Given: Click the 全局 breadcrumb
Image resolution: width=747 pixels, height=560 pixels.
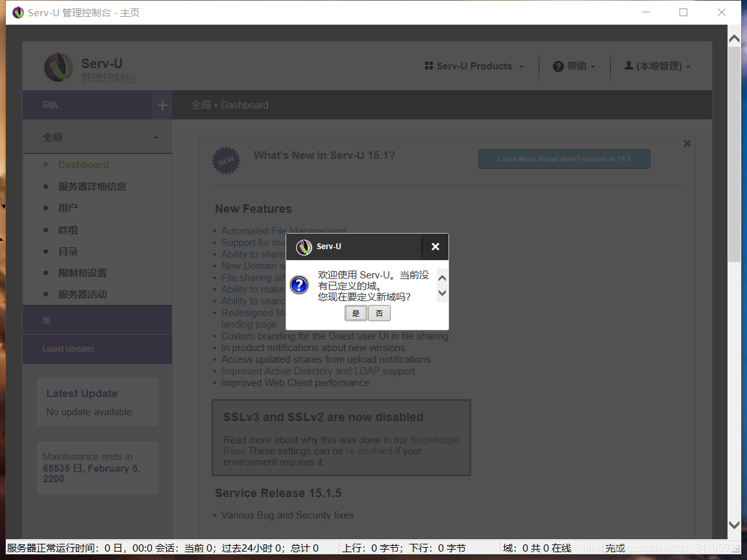Looking at the screenshot, I should [201, 105].
